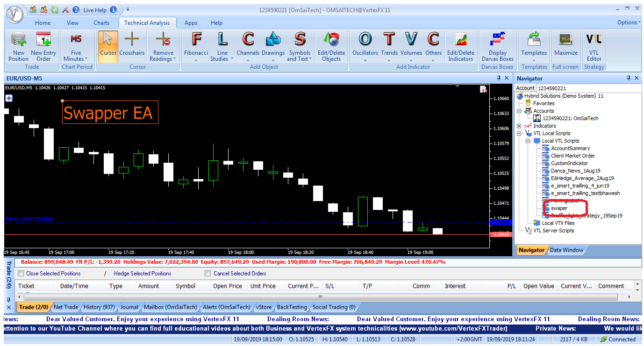Open the Options menu dropdown
This screenshot has height=346, width=644.
629,22
